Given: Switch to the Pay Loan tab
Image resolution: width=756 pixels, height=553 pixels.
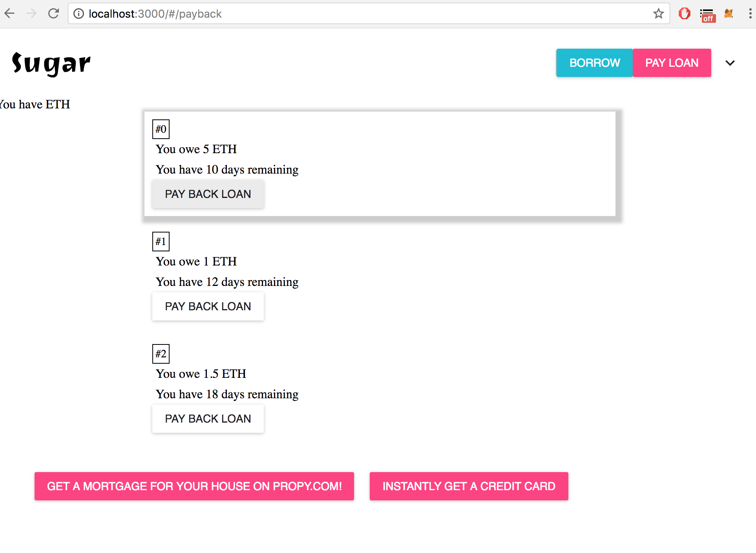Looking at the screenshot, I should (x=672, y=63).
